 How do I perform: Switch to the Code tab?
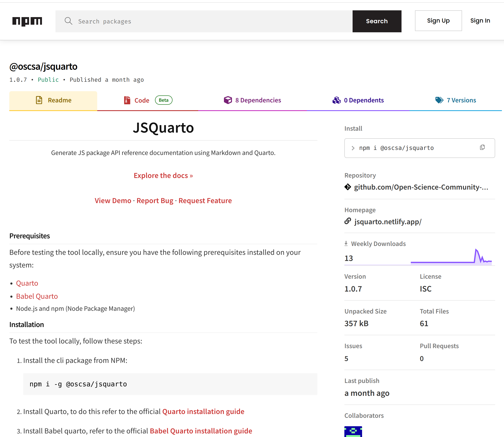[x=148, y=100]
